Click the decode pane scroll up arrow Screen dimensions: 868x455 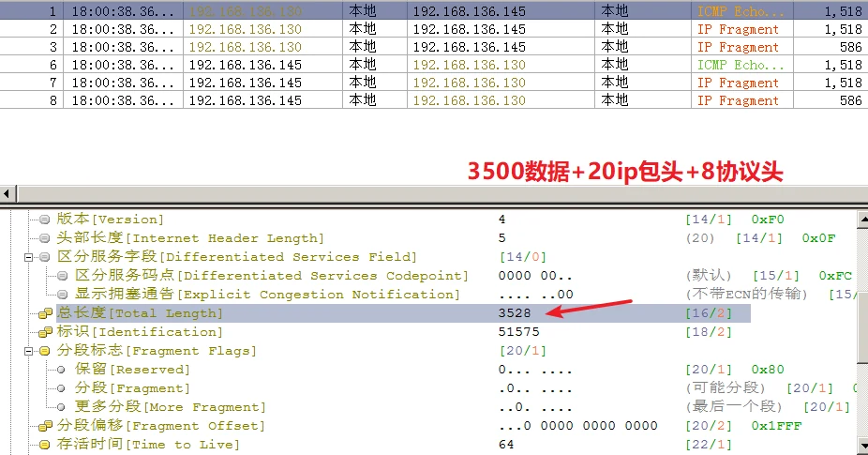[862, 220]
